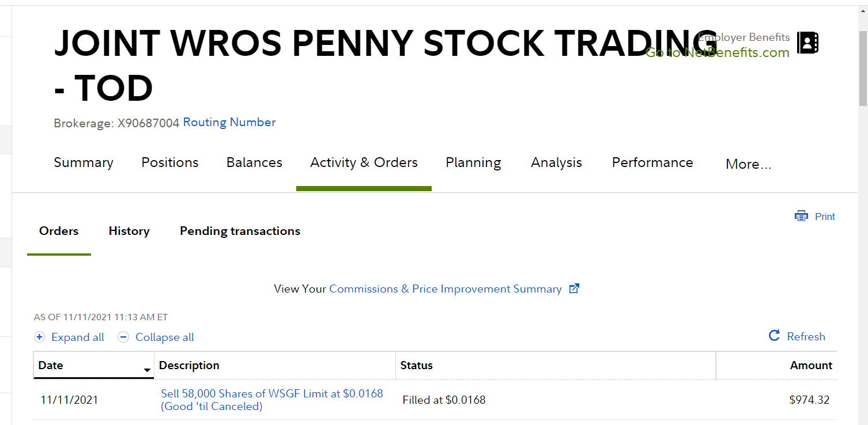Open Commissions & Price Improvement Summary link

[x=445, y=289]
